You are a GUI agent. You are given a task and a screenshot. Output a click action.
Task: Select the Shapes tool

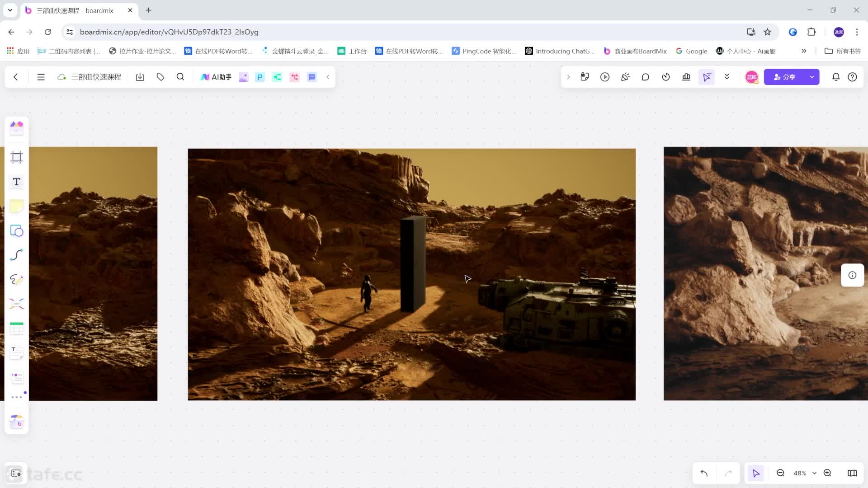(17, 231)
